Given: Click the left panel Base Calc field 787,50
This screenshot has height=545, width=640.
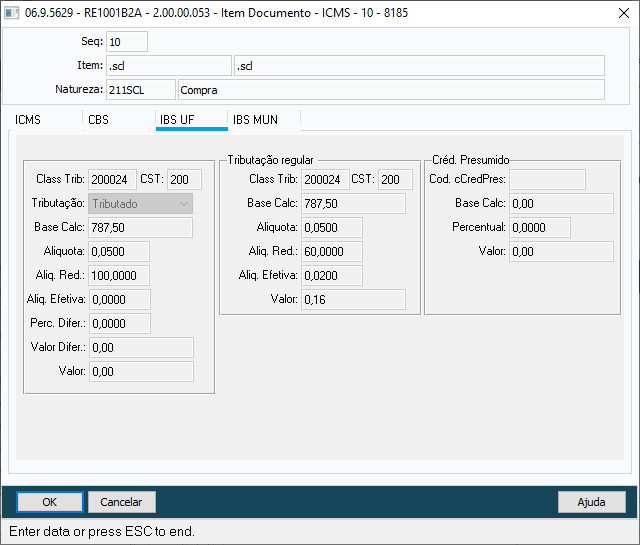Looking at the screenshot, I should [x=140, y=227].
